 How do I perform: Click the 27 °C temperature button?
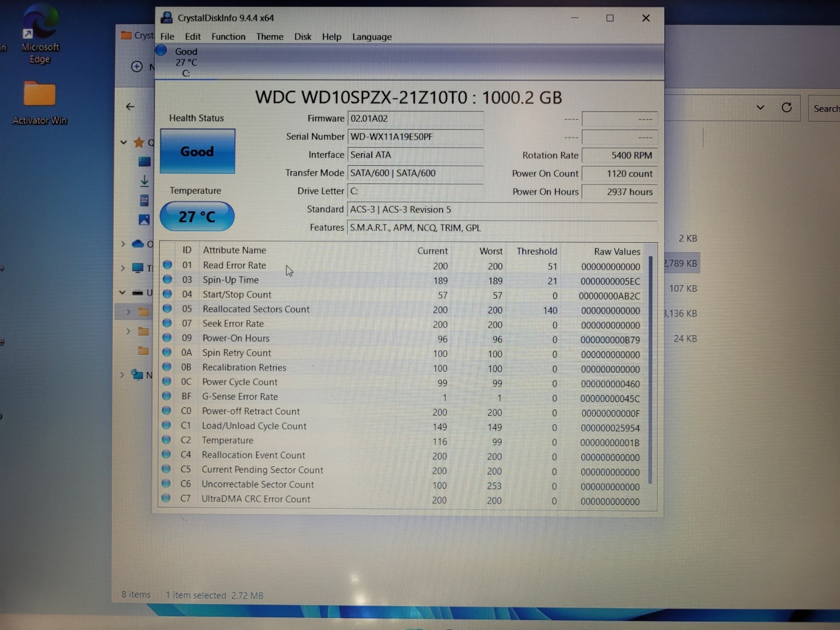pos(197,216)
